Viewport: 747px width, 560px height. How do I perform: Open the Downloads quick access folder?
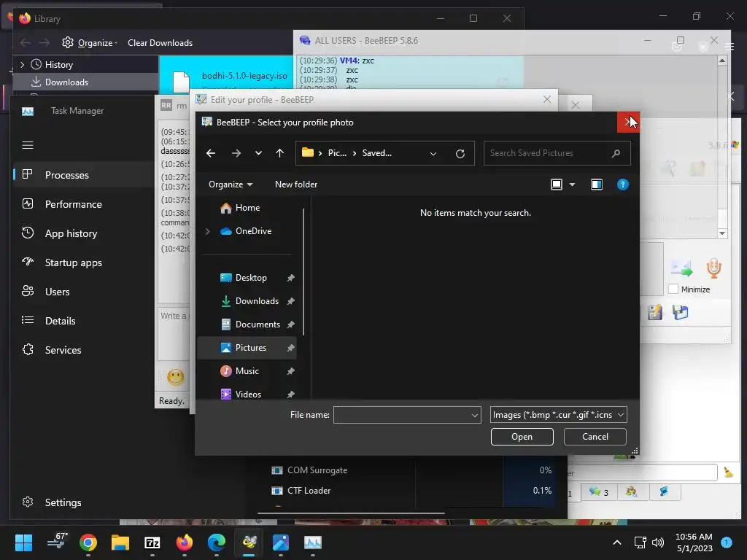249,301
